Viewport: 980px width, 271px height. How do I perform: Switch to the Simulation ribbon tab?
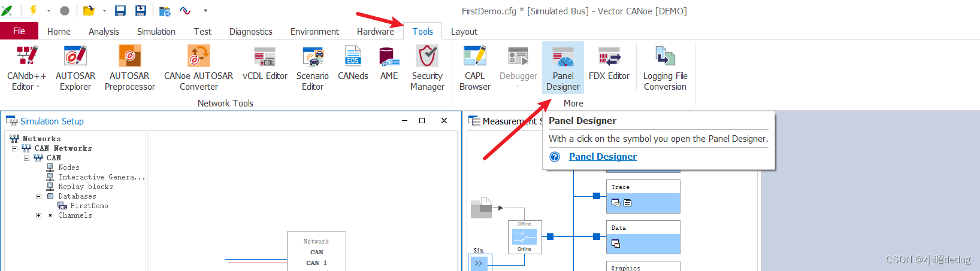(x=156, y=32)
